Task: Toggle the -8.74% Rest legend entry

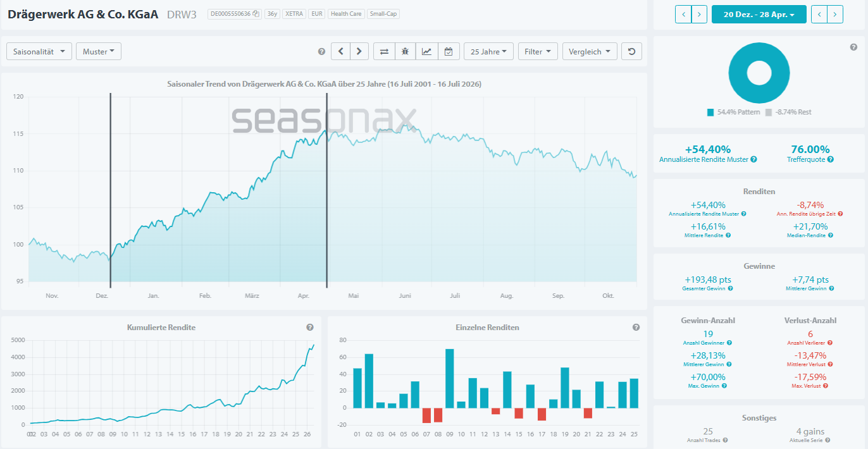Action: tap(788, 112)
